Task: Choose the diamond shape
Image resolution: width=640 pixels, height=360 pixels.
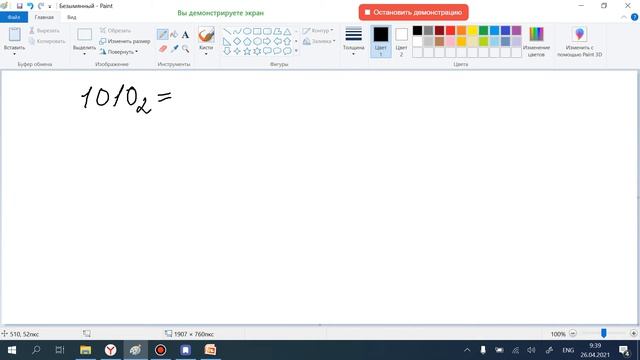Action: (237, 41)
